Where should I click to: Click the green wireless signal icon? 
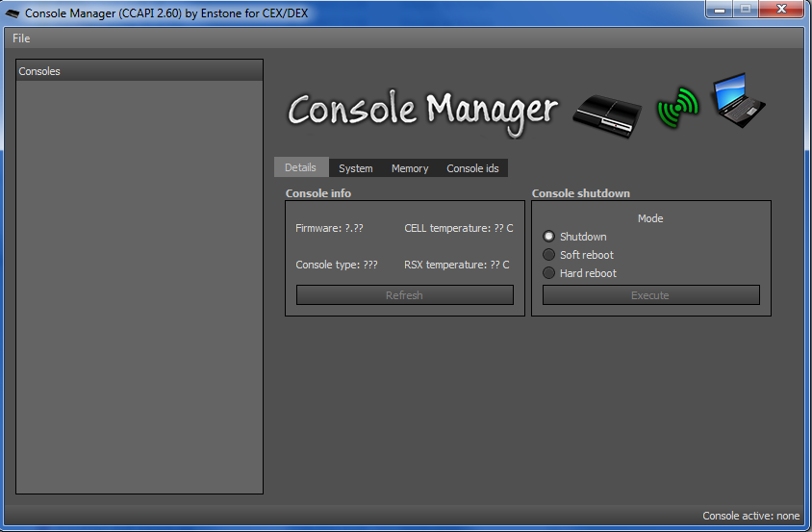(x=676, y=108)
